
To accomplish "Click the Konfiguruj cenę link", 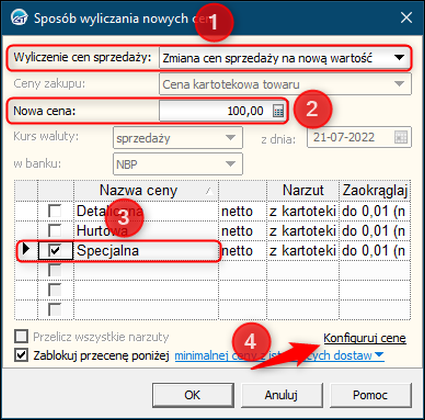I will pos(365,338).
